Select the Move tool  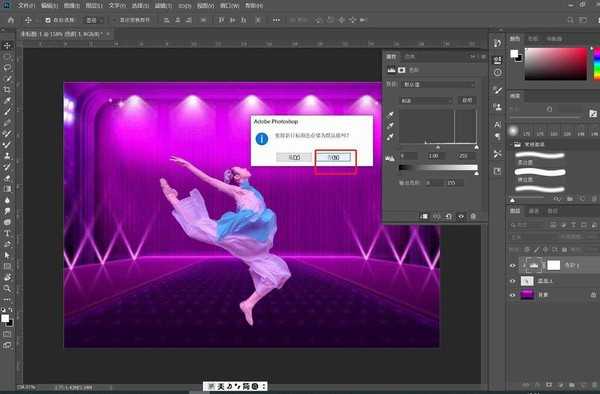(x=7, y=46)
